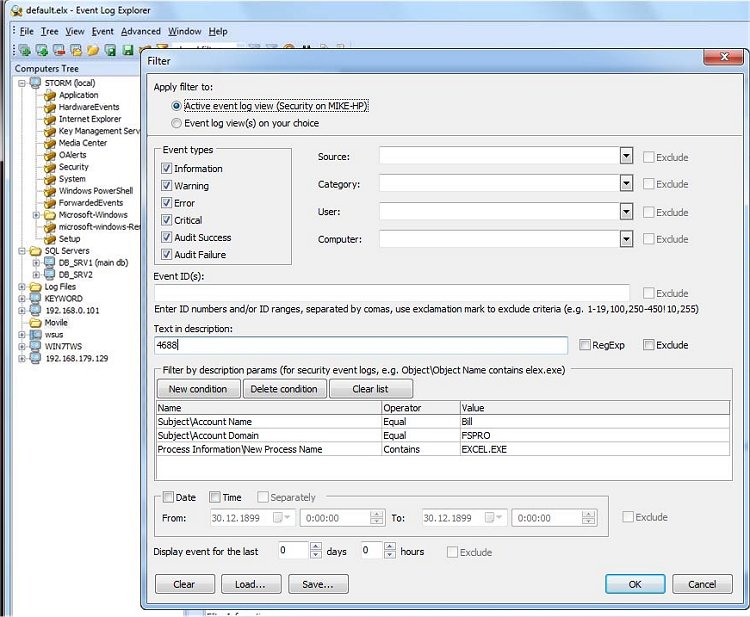Click the Security log icon in tree
Viewport: 750px width, 617px height.
[49, 167]
